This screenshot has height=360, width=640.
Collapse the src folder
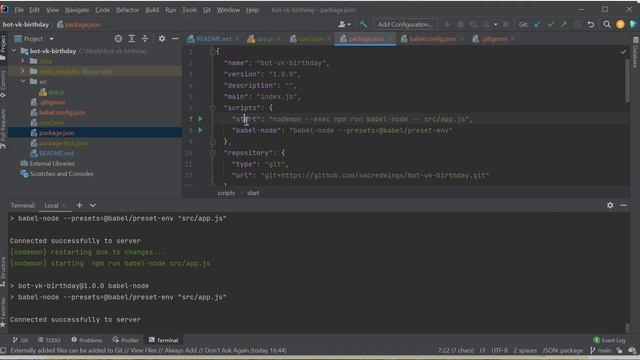tap(22, 81)
